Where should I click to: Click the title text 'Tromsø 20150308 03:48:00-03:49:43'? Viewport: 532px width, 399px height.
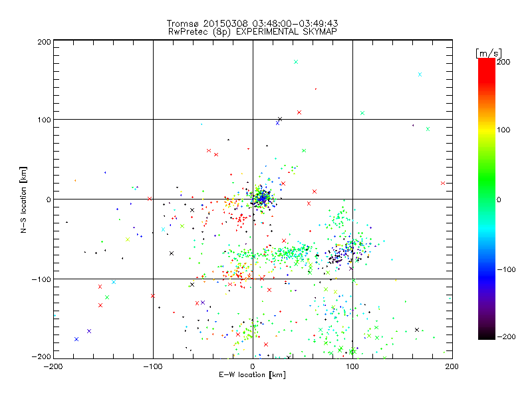pos(252,23)
